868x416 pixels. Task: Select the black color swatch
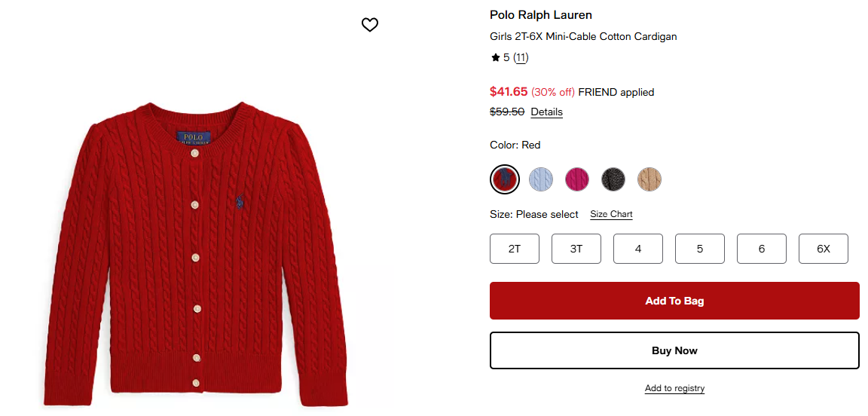coord(613,179)
